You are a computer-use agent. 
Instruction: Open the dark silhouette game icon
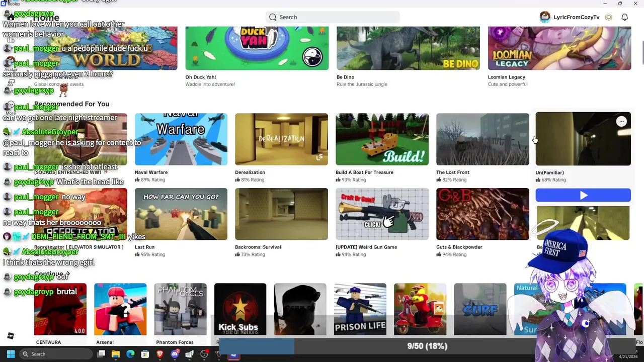point(300,309)
